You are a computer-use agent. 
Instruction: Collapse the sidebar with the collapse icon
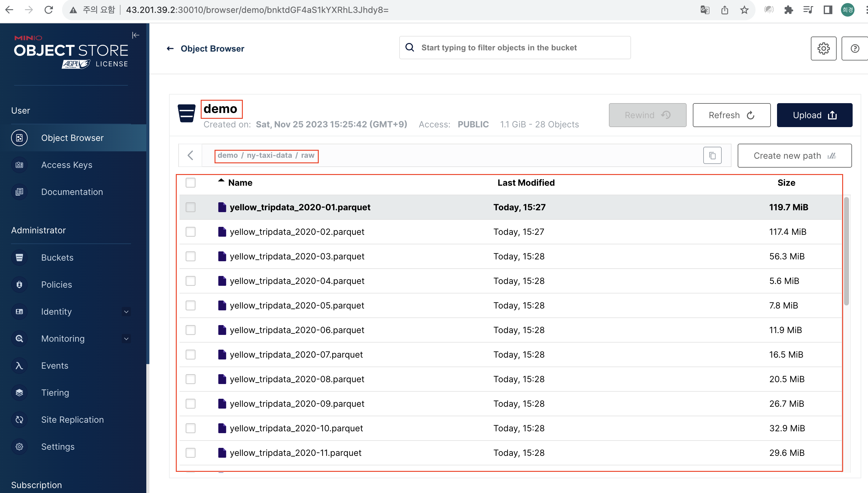pyautogui.click(x=135, y=35)
